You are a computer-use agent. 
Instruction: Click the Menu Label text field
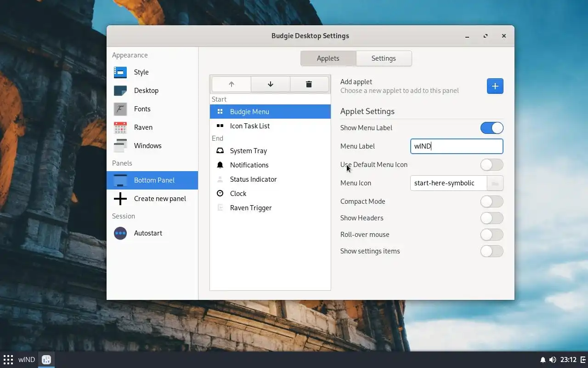click(x=457, y=146)
